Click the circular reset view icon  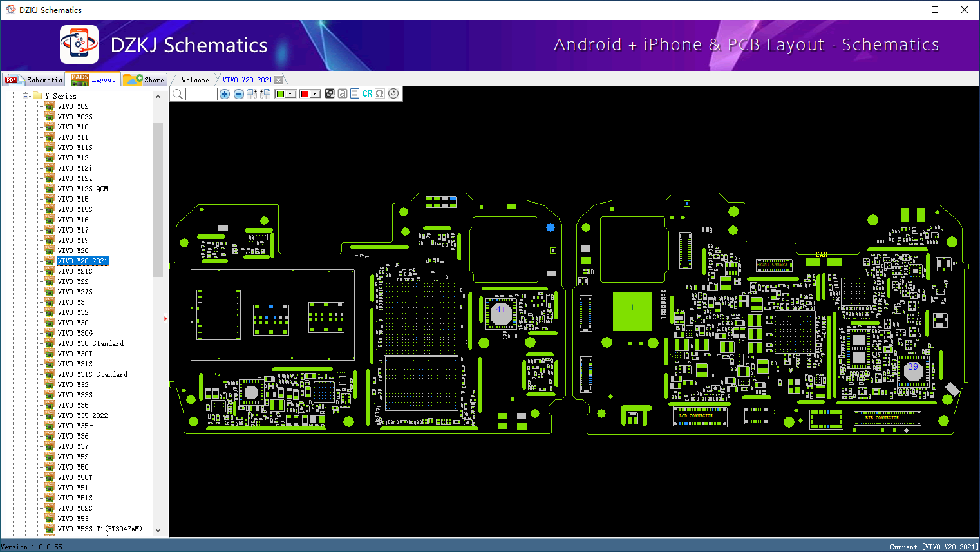coord(393,93)
